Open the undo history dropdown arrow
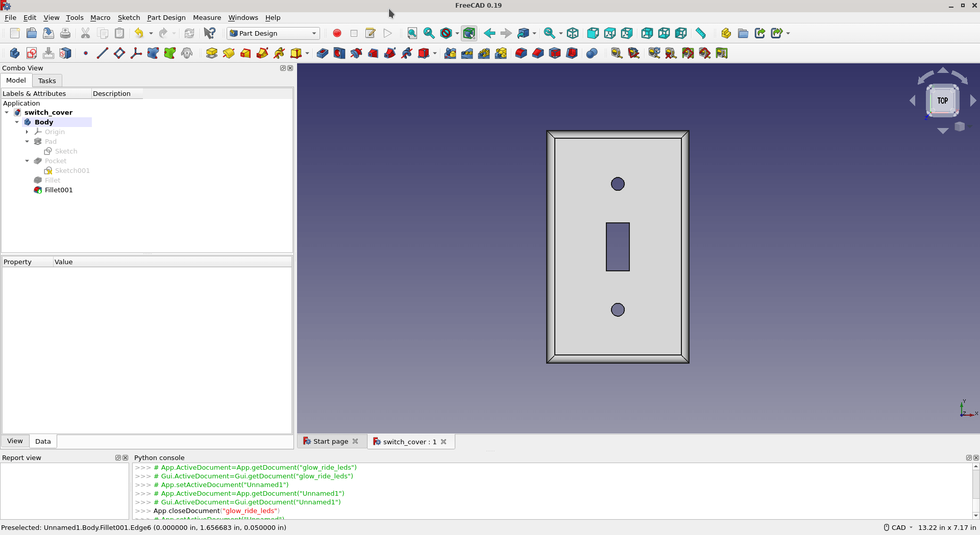This screenshot has height=535, width=980. tap(151, 33)
